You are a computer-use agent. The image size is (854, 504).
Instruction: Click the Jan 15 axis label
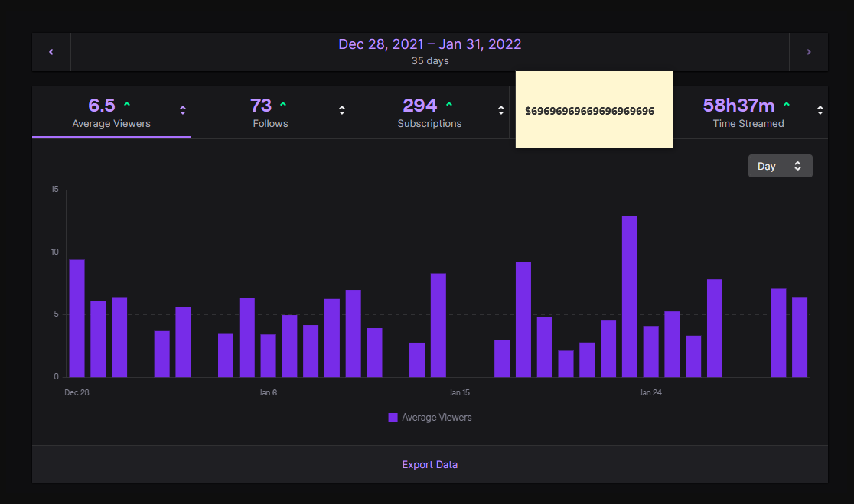tap(459, 392)
